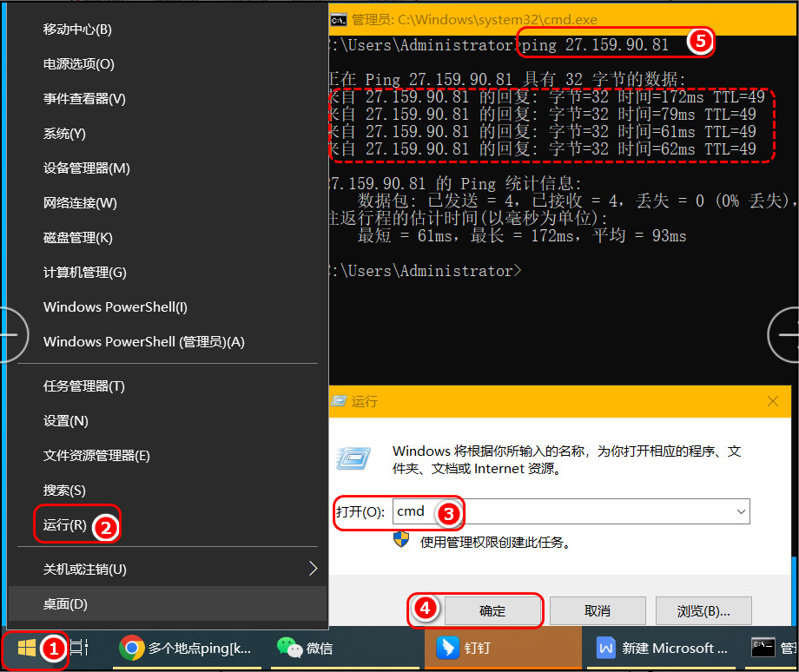Click the right carousel arrow
The image size is (799, 672).
[786, 333]
